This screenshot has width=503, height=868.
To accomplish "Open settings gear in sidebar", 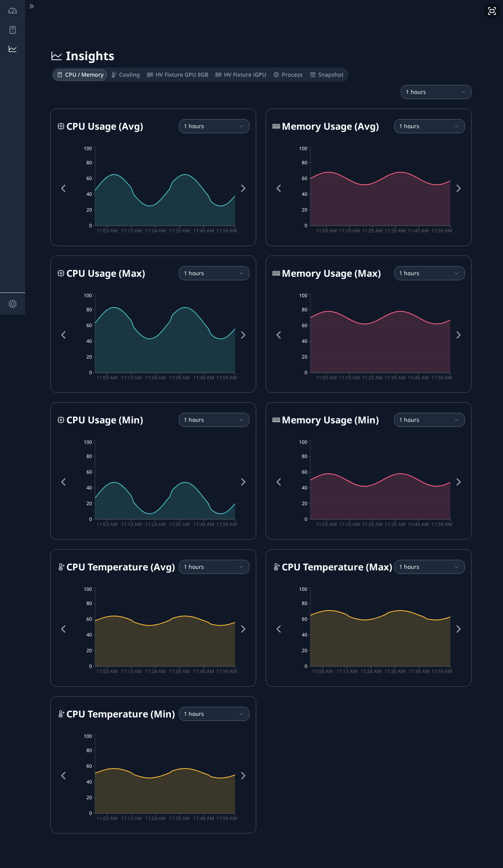I will coord(13,304).
